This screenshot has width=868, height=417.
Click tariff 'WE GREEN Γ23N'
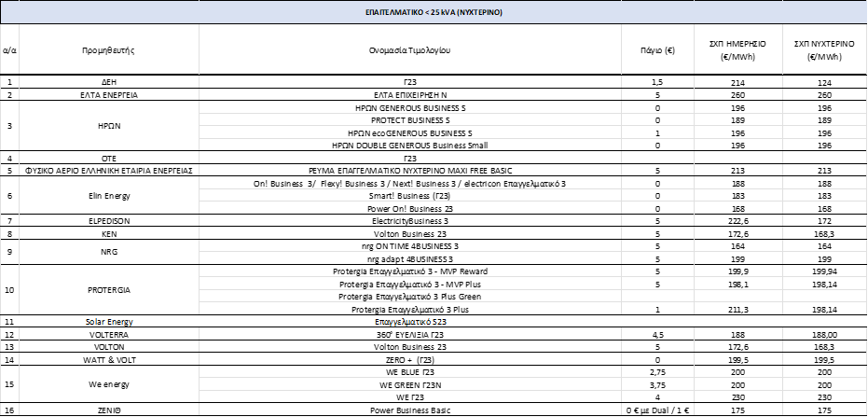(x=409, y=384)
